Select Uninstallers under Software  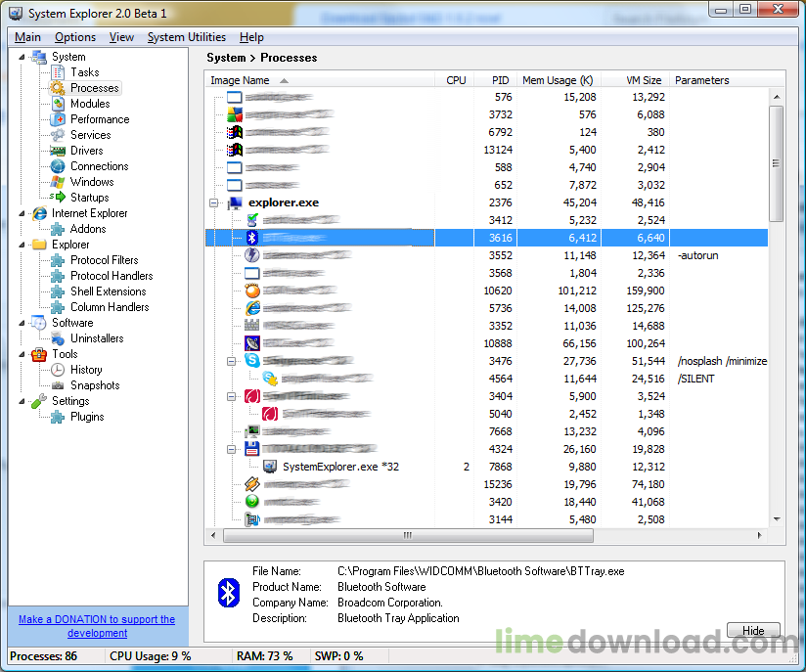point(96,338)
